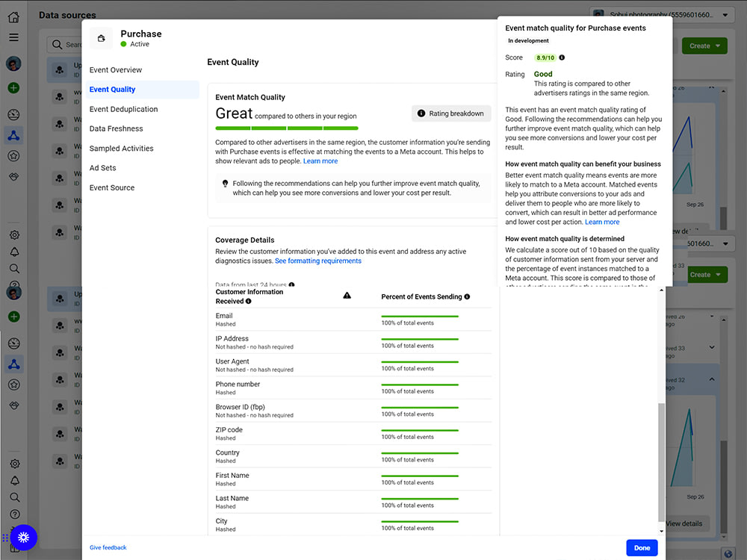Open Data Freshness section
Viewport: 747px width, 560px height.
[117, 128]
